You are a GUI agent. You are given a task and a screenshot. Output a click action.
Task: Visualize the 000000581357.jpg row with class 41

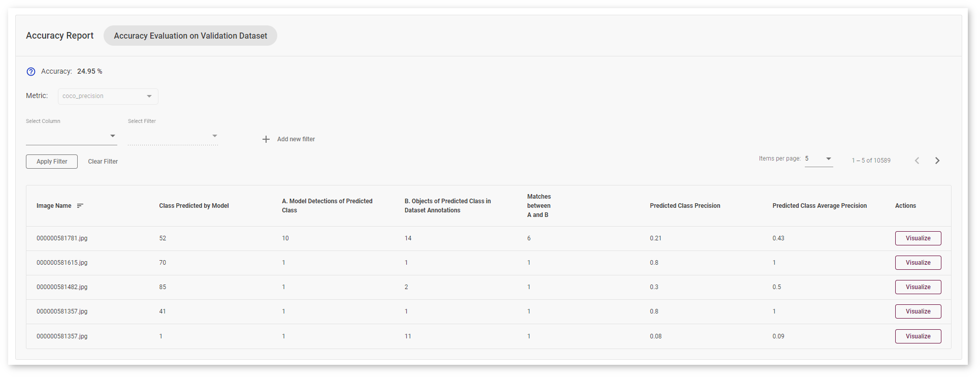click(918, 311)
